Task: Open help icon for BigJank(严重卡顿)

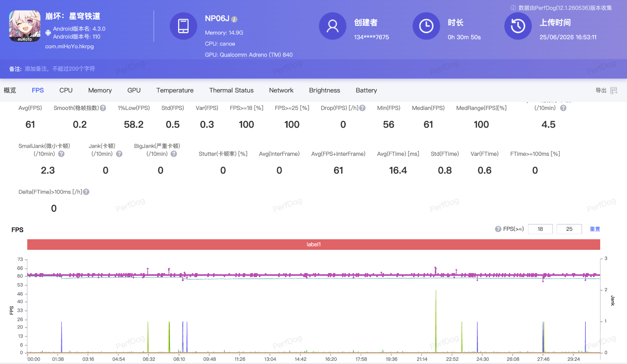Action: [x=174, y=154]
